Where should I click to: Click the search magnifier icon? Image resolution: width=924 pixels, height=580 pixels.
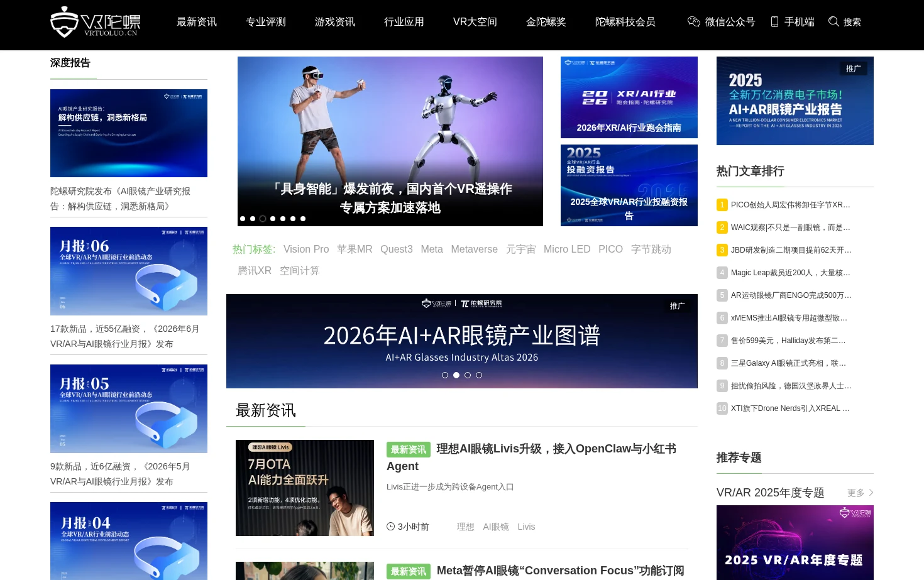[x=833, y=21]
